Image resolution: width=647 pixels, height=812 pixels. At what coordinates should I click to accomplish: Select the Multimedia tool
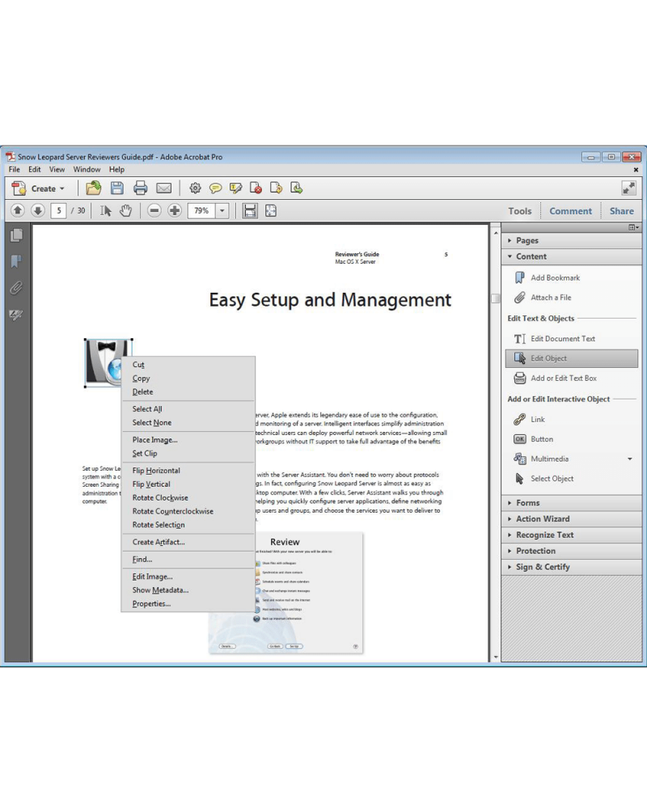[x=541, y=459]
